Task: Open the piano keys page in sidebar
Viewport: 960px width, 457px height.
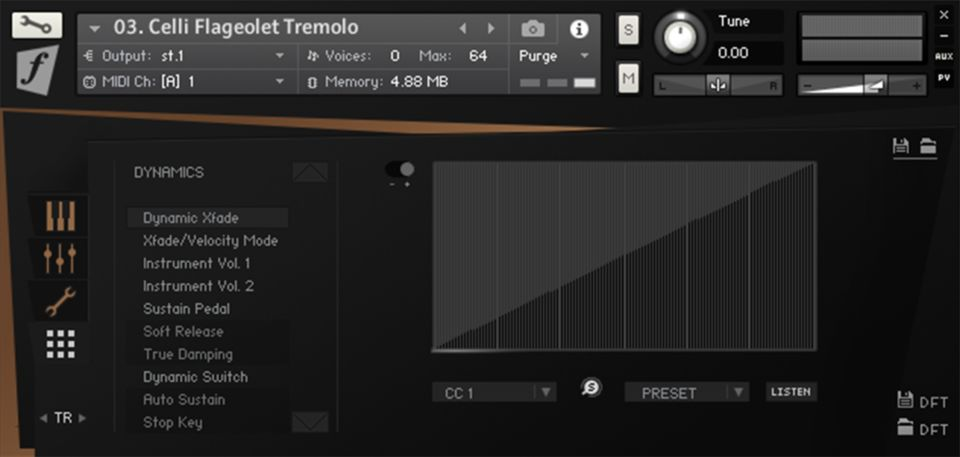Action: (62, 216)
